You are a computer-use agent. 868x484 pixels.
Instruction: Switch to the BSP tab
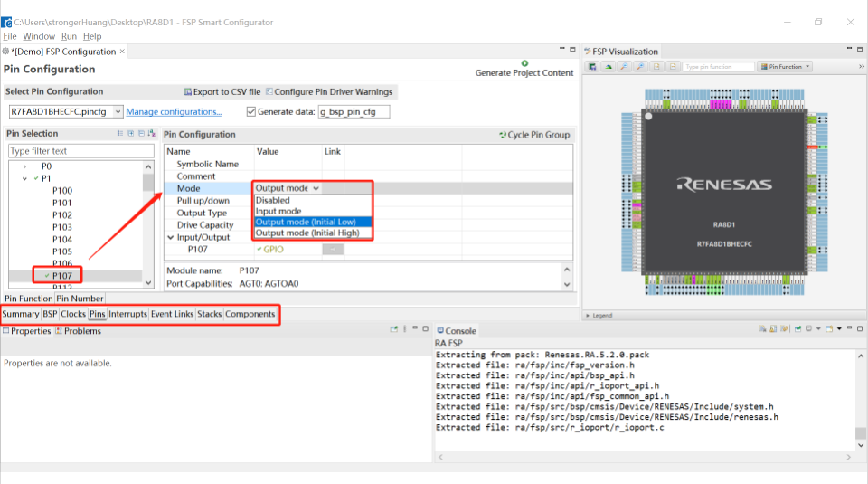(50, 314)
